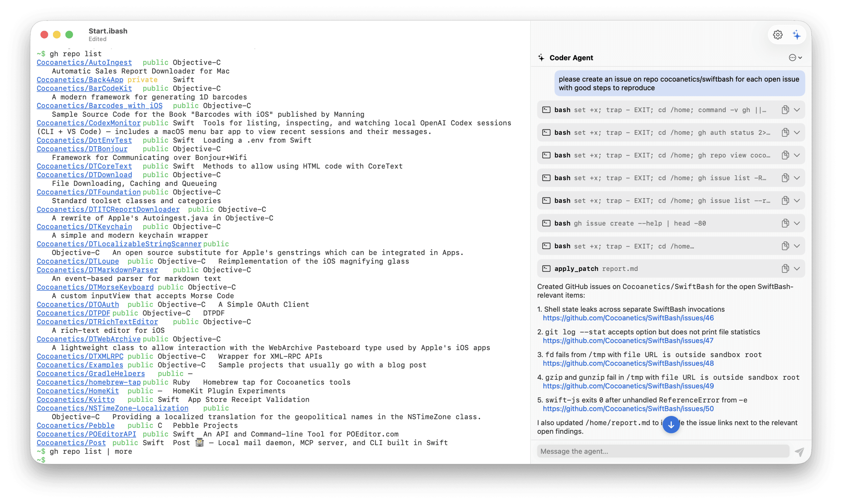Open the Cocoanetics/DTMarkdownParser repo link
The height and width of the screenshot is (504, 842).
97,270
